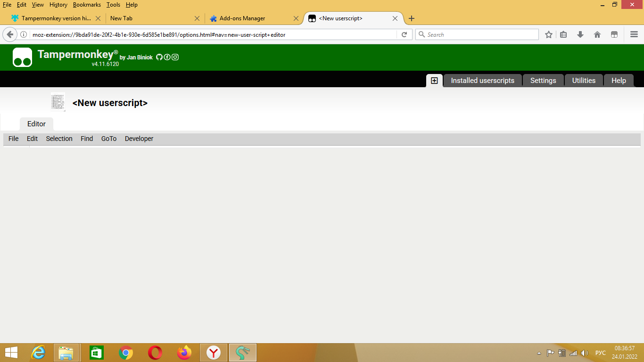Click the address bar URL field
644x362 pixels.
click(214, 34)
